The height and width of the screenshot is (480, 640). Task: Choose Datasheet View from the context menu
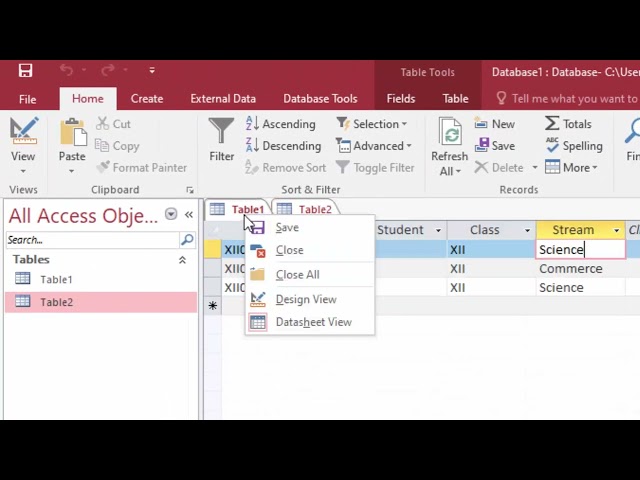pyautogui.click(x=309, y=322)
